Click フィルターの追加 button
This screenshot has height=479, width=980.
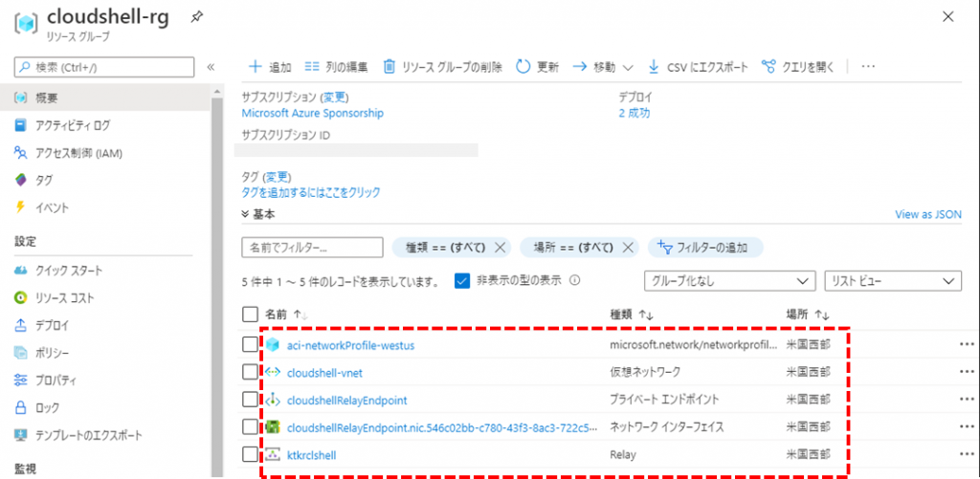[705, 248]
